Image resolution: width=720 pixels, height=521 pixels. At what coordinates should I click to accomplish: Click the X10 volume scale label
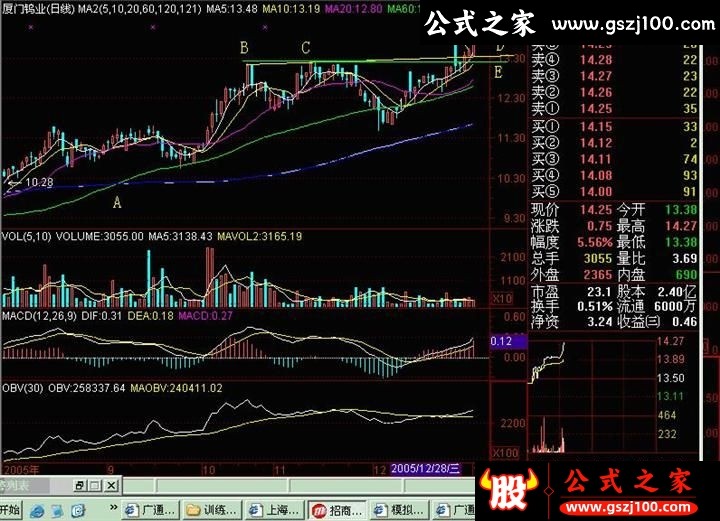tap(502, 298)
